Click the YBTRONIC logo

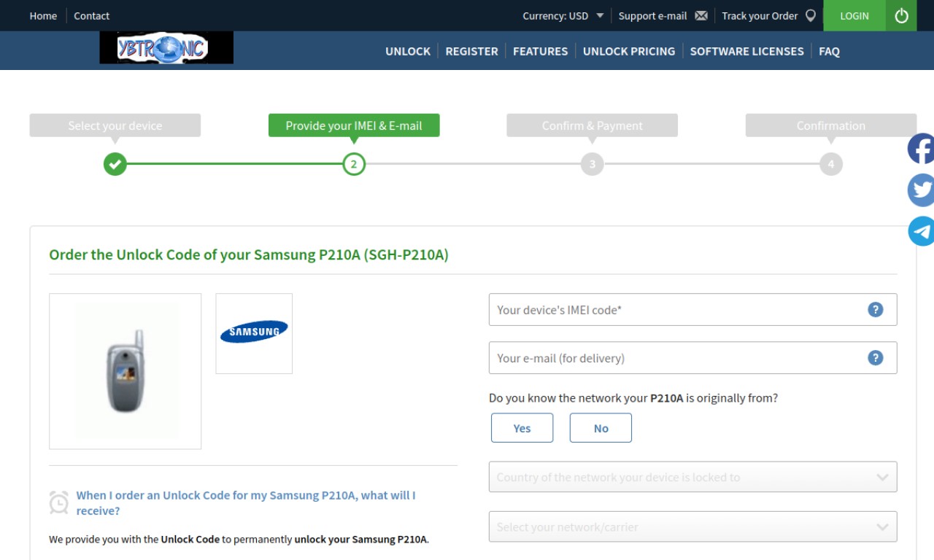[x=166, y=48]
